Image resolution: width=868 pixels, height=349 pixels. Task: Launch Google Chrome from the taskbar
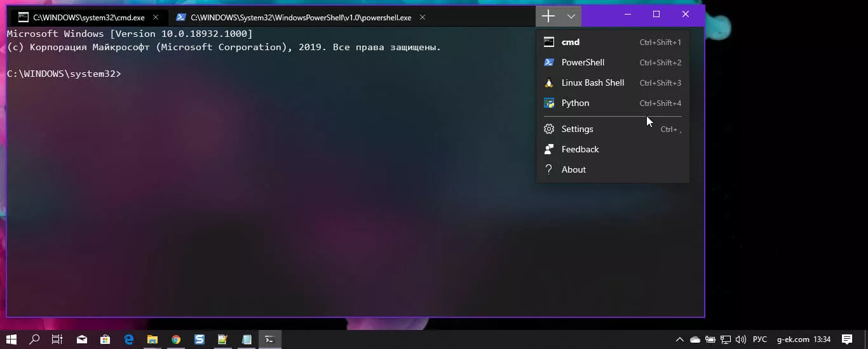click(176, 339)
